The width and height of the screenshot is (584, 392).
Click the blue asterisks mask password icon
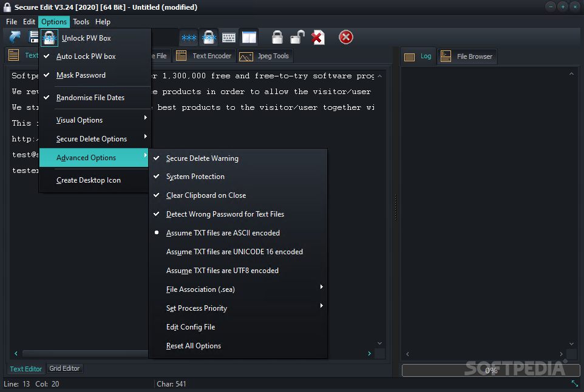click(x=189, y=37)
